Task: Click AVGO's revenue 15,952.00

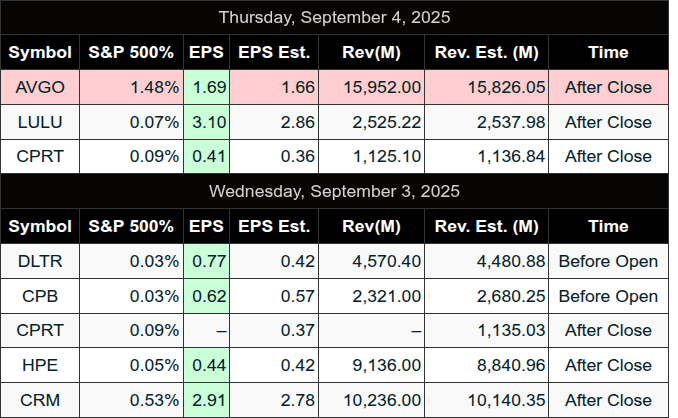Action: [x=371, y=87]
